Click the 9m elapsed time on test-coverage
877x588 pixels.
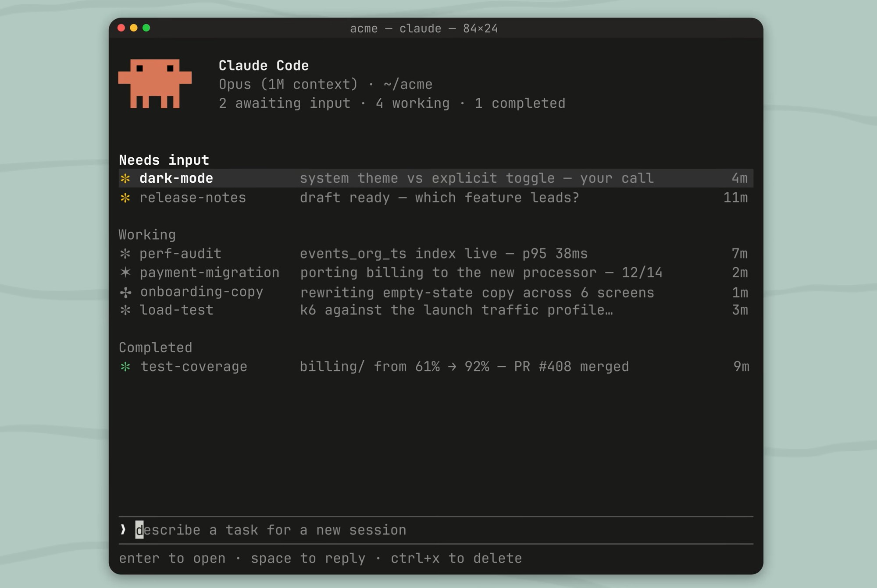(742, 367)
